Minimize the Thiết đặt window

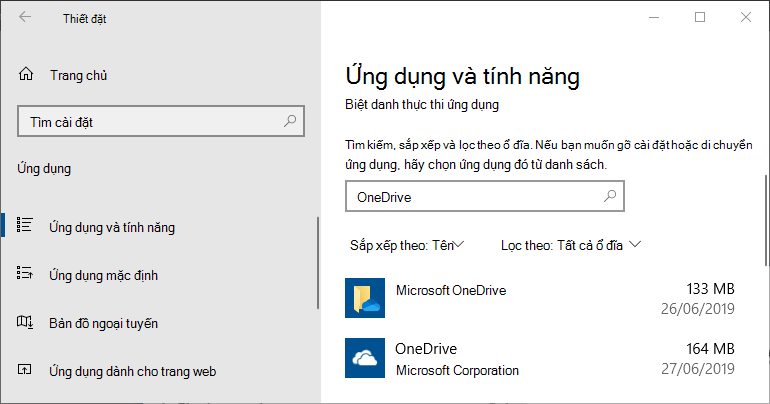click(x=654, y=17)
